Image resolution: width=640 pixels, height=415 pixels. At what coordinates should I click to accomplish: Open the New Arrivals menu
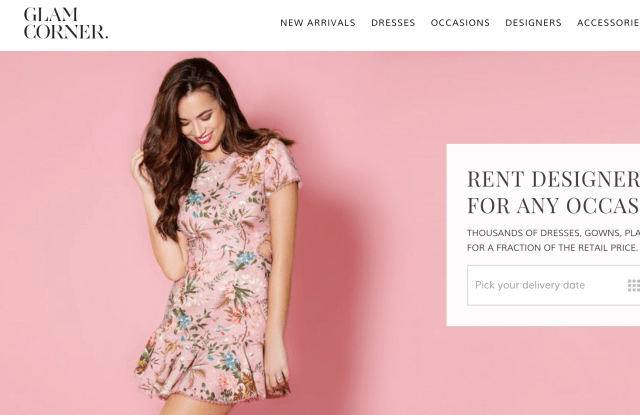coord(317,23)
